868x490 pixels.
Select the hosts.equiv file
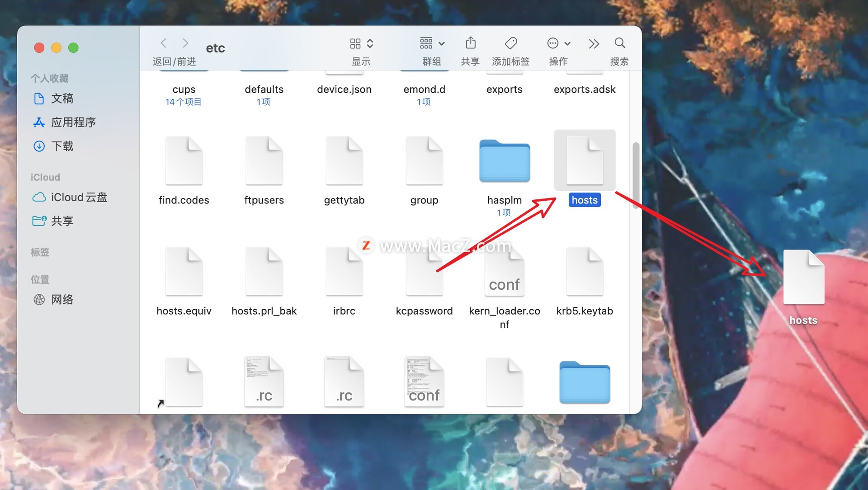[x=184, y=271]
